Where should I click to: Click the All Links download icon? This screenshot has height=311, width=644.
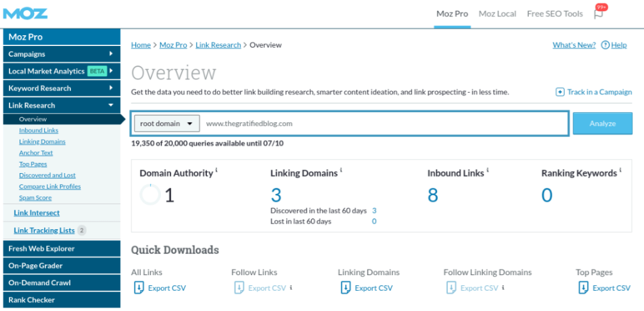click(138, 288)
